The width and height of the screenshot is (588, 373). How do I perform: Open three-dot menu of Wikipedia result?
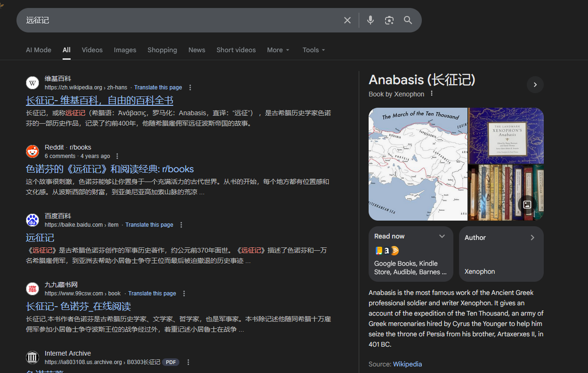point(190,87)
